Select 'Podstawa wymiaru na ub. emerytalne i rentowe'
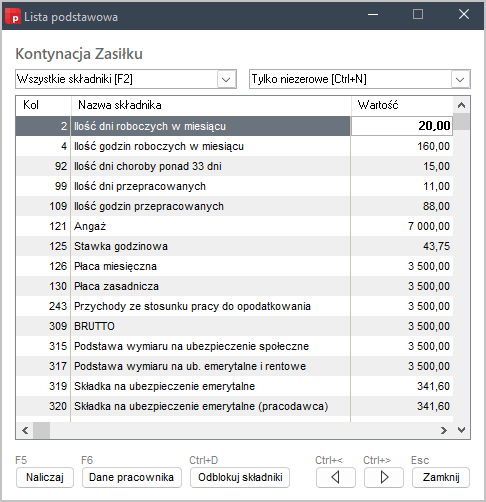The image size is (486, 502). tap(234, 366)
